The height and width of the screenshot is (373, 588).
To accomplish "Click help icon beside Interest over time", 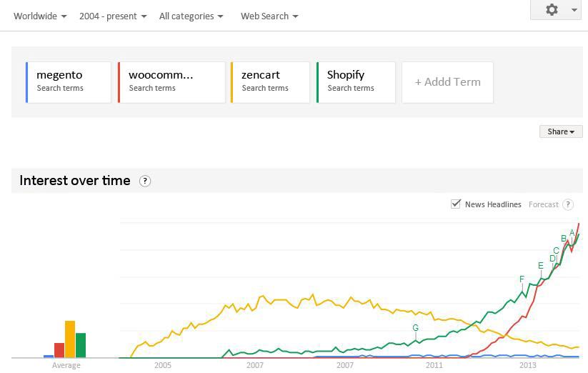I will coord(145,181).
